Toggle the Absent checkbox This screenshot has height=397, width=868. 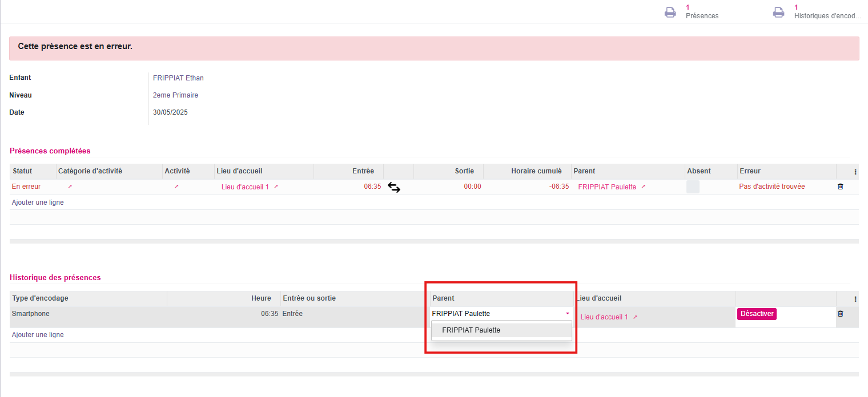tap(693, 187)
